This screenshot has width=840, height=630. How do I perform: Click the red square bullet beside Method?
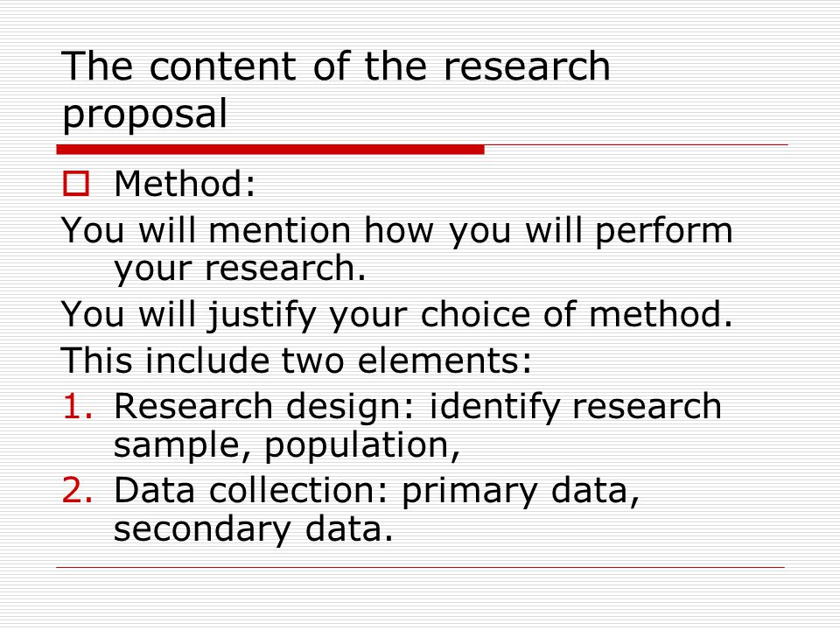(x=75, y=184)
